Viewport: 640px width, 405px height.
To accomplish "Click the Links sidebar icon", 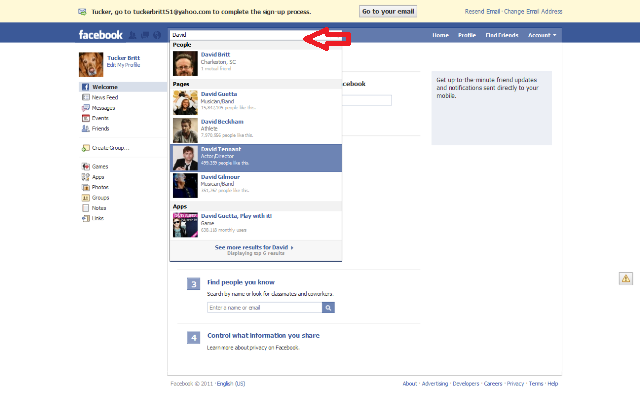I will [85, 218].
